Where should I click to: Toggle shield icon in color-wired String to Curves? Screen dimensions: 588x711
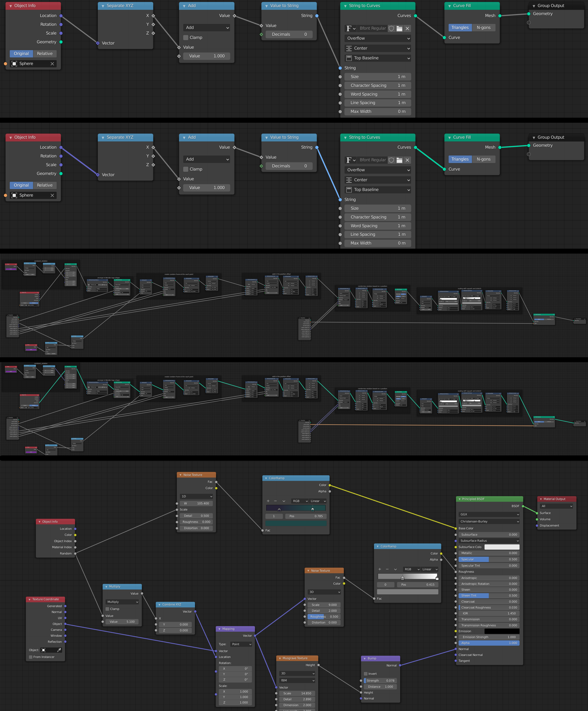[x=391, y=160]
